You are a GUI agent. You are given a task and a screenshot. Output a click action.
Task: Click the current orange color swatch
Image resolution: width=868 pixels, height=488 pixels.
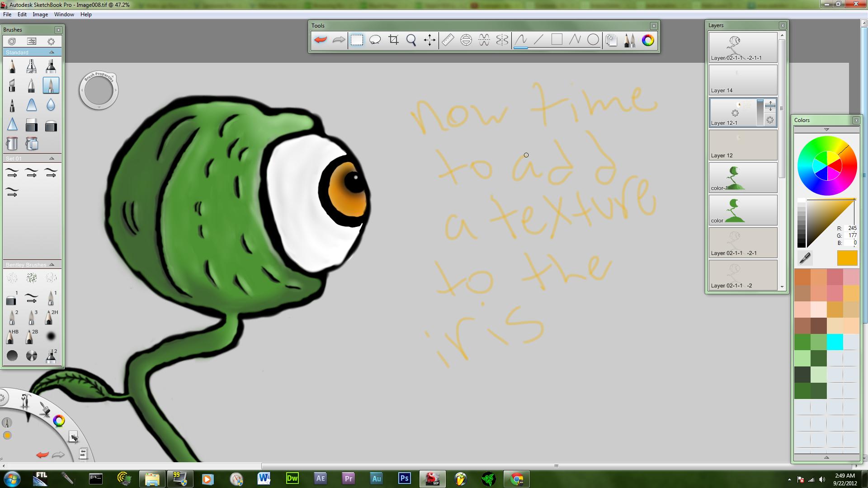pos(847,258)
